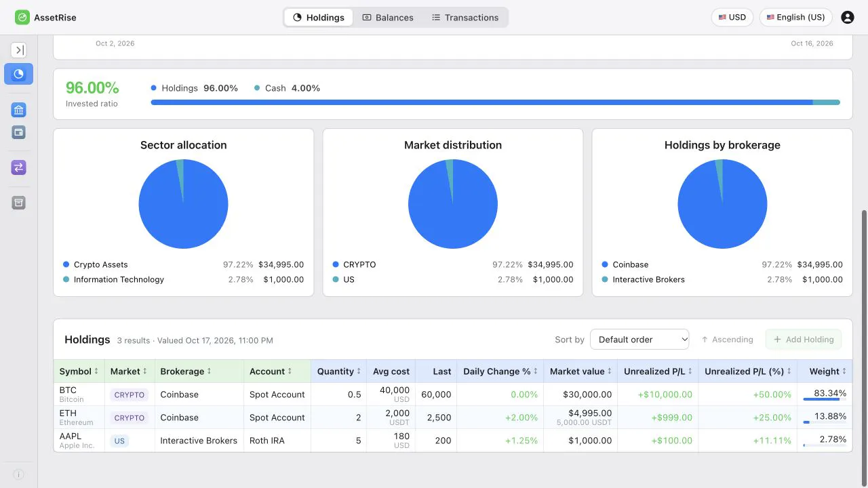Screen dimensions: 868x488
Task: Open the archive box sidebar icon
Action: 19,203
